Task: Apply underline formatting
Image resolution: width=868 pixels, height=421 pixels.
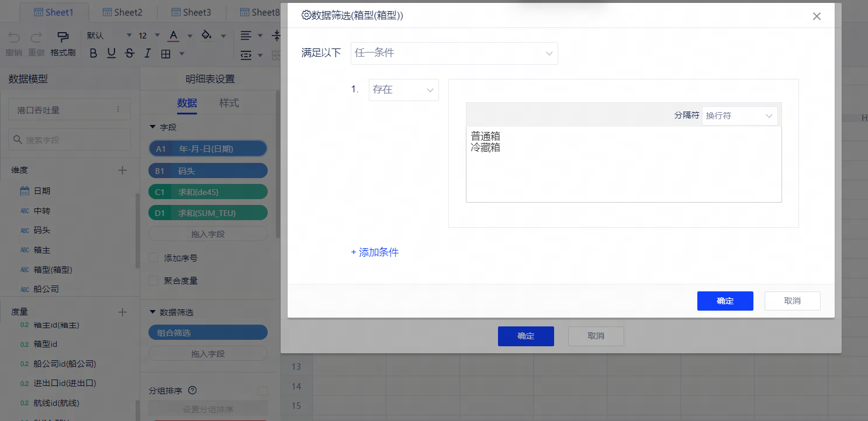Action: point(112,54)
